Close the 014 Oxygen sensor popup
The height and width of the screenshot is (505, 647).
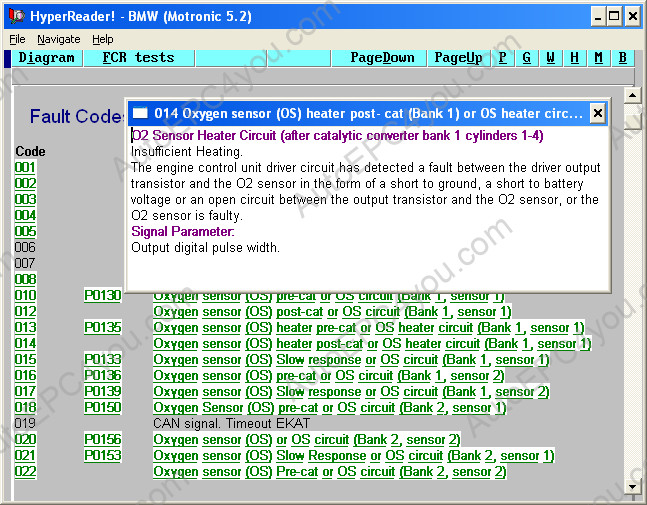(598, 113)
